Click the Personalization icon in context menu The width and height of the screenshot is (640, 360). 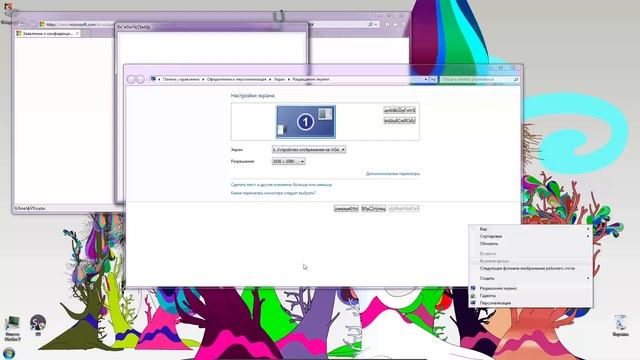pos(473,303)
